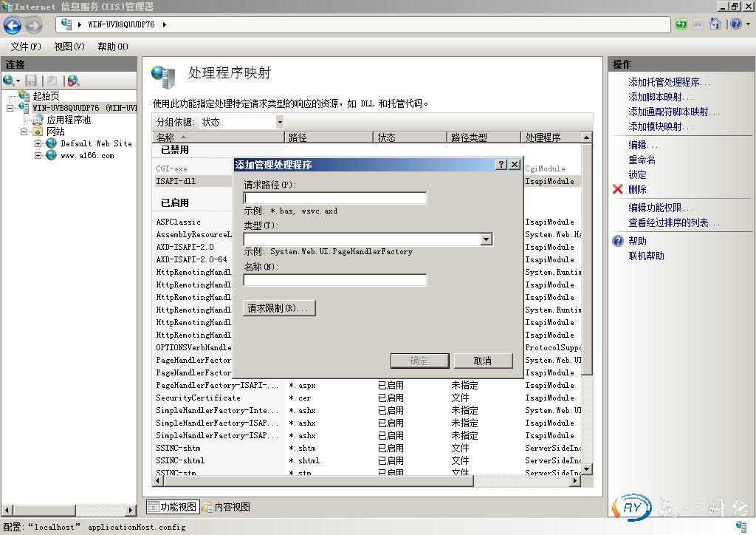Viewport: 756px width, 535px height.
Task: Open help via the blue question mark icon
Action: click(736, 23)
